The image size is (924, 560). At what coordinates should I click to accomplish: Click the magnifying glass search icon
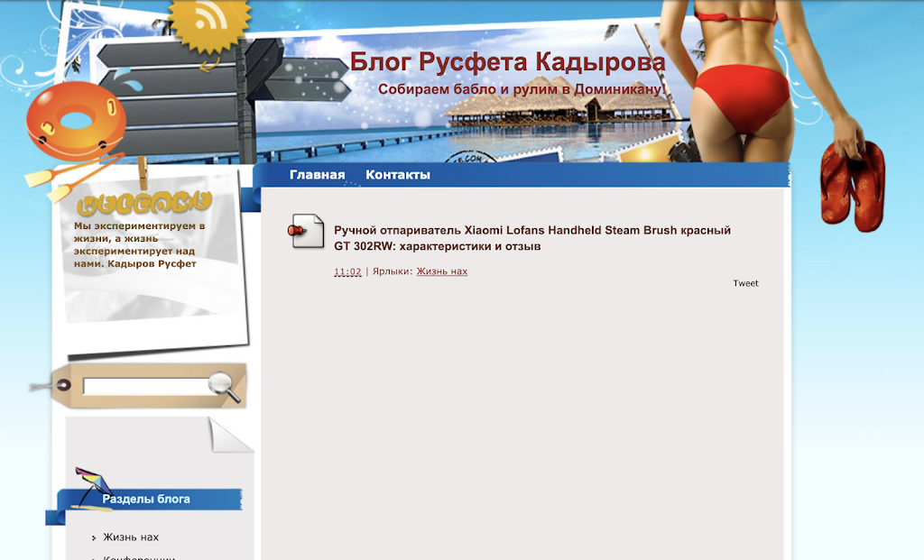click(224, 386)
